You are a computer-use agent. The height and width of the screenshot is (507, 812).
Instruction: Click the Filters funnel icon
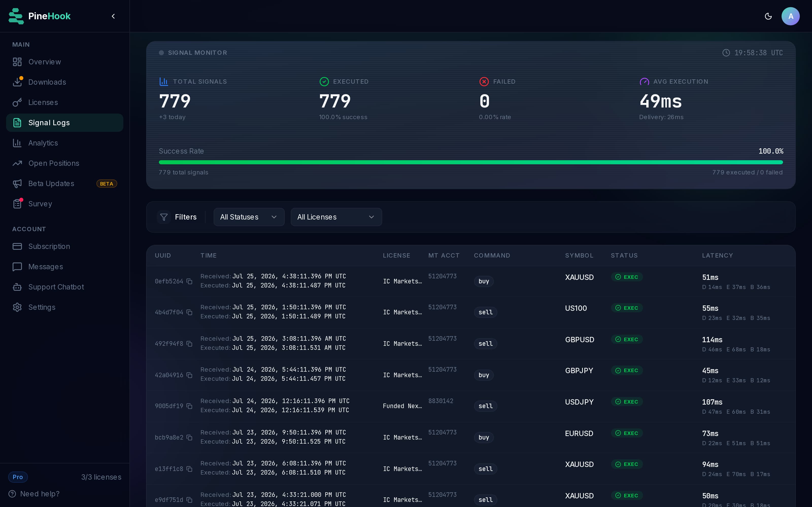click(164, 217)
